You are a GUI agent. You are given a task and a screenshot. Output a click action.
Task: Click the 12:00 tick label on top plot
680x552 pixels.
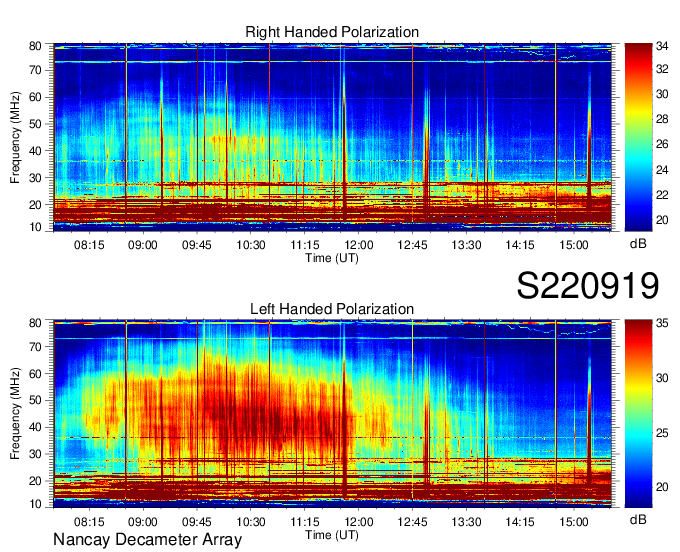click(359, 245)
